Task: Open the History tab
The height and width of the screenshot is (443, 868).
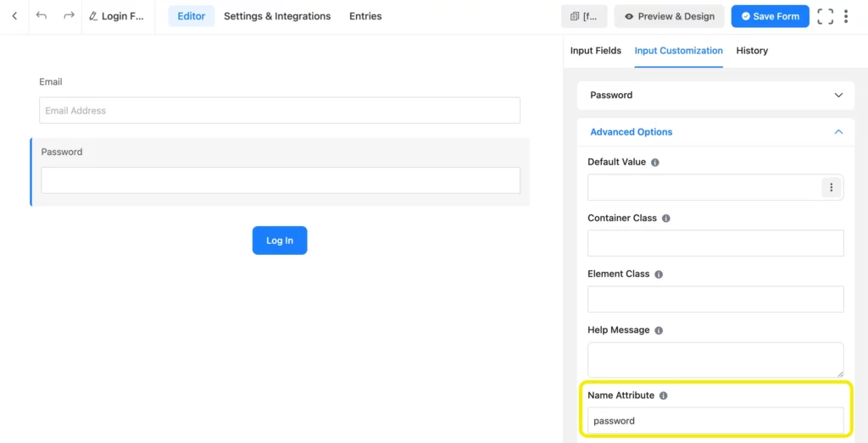Action: click(x=752, y=50)
